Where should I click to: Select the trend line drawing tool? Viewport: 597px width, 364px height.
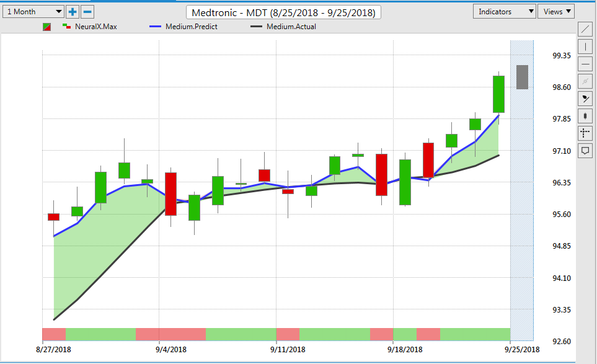coord(585,29)
